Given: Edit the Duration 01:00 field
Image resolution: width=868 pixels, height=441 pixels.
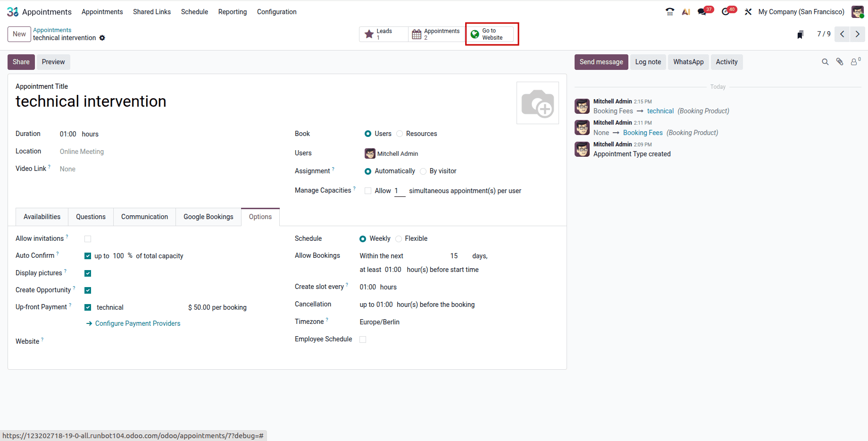Looking at the screenshot, I should pos(68,134).
